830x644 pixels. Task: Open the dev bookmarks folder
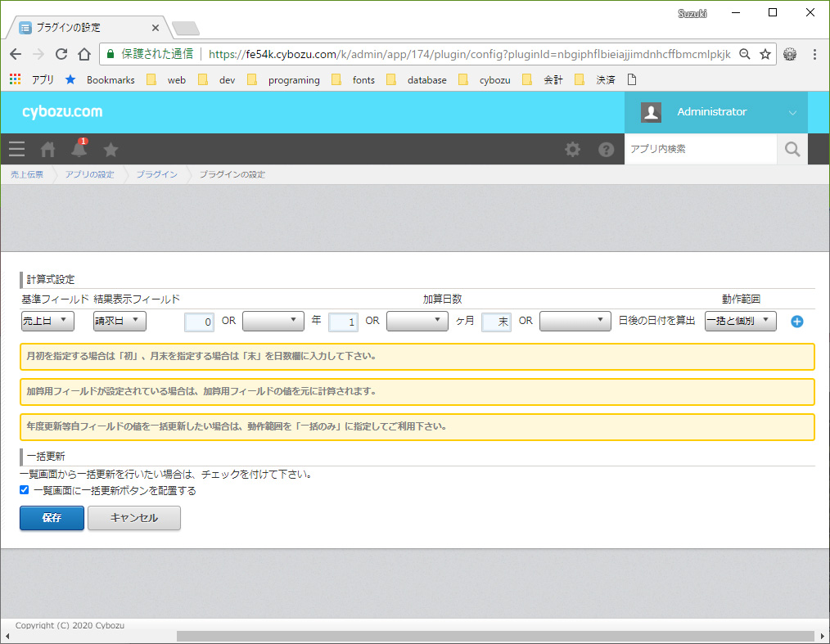pos(217,80)
